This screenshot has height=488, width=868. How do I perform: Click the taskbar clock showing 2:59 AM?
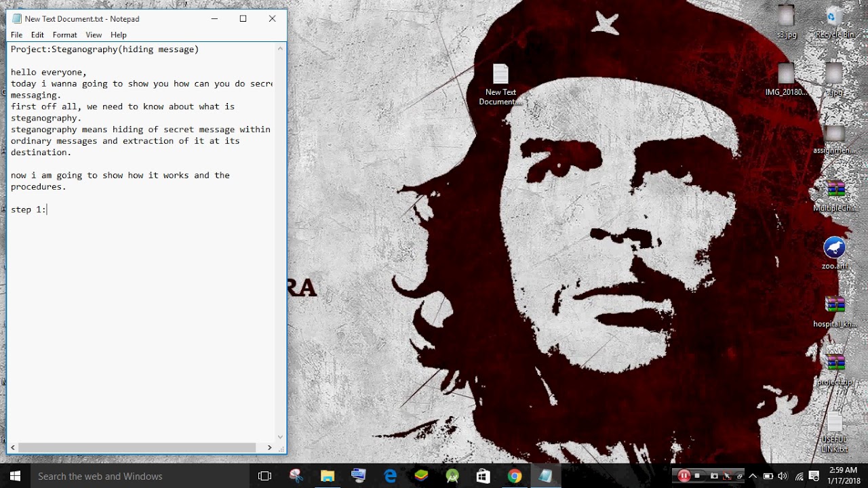coord(843,476)
